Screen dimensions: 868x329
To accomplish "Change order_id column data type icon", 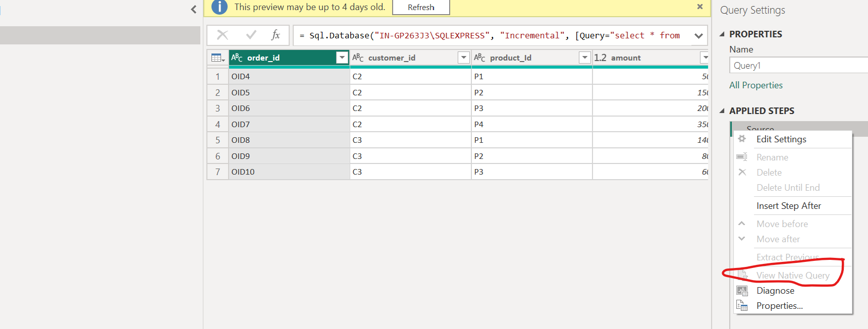I will [x=237, y=58].
